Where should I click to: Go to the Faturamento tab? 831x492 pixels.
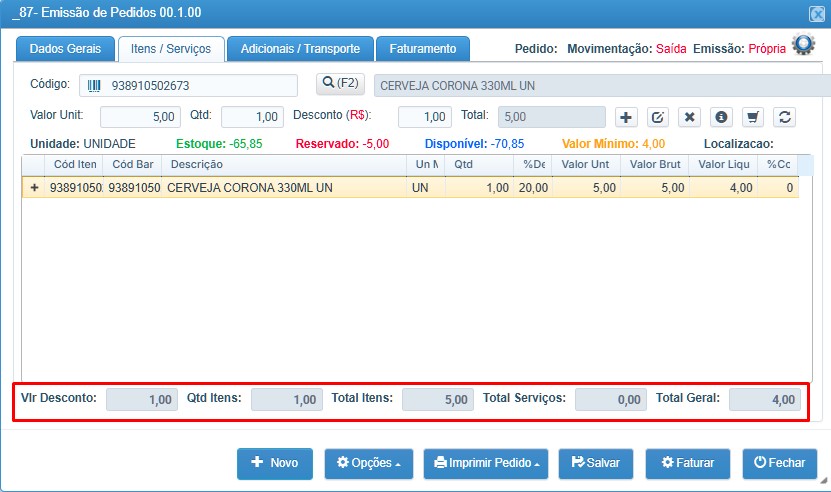point(423,49)
